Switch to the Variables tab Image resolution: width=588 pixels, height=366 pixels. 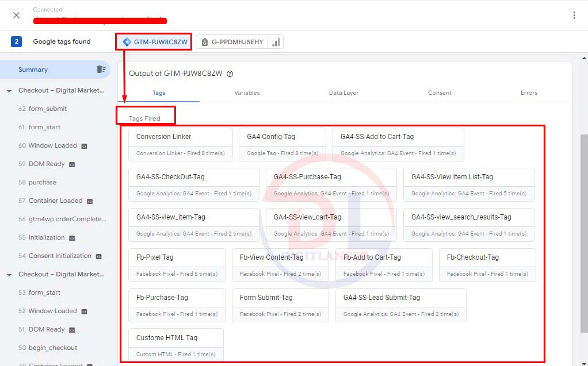click(247, 93)
